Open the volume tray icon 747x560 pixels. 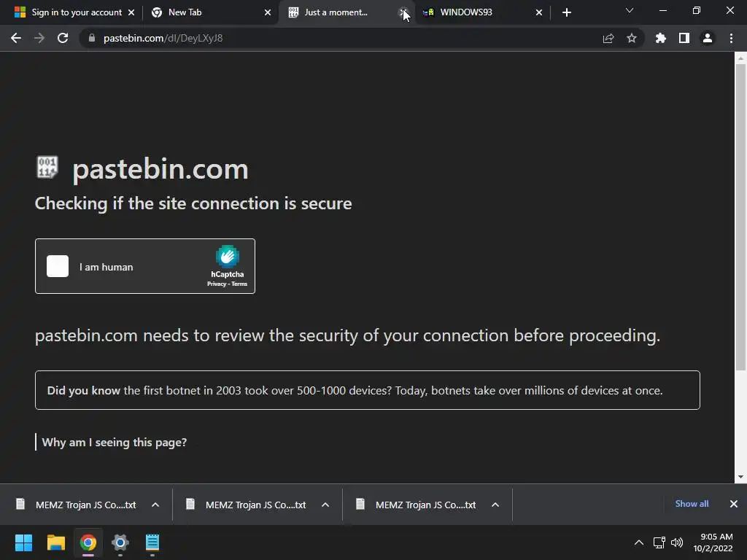tap(677, 542)
